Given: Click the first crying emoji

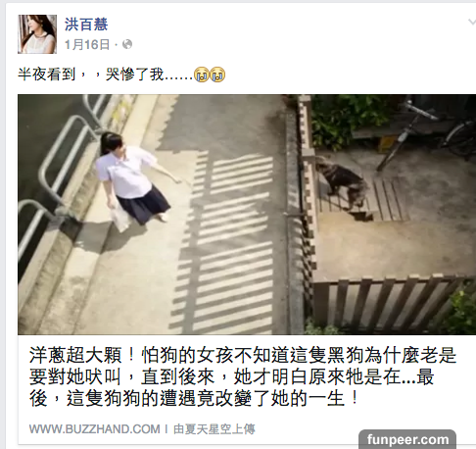Looking at the screenshot, I should pyautogui.click(x=202, y=75).
